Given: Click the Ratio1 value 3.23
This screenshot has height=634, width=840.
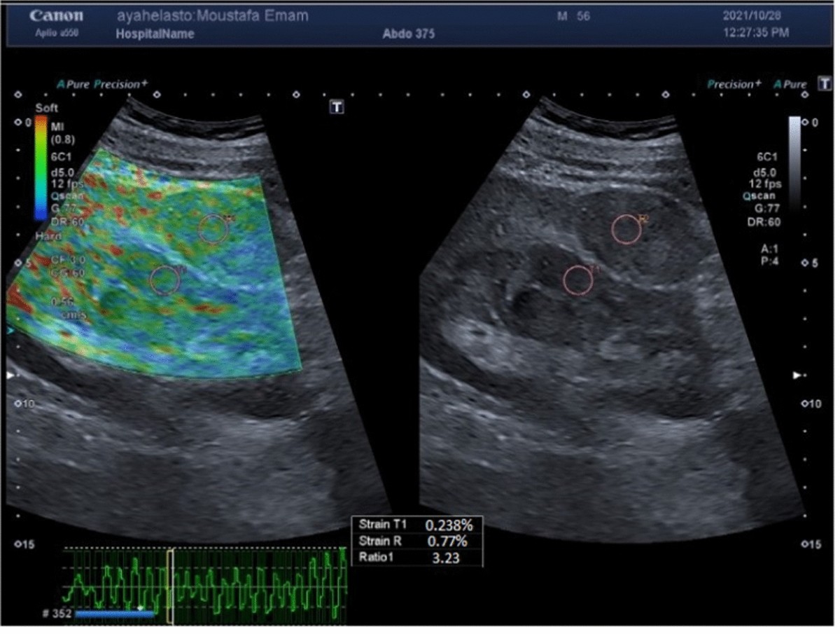Looking at the screenshot, I should pos(447,558).
